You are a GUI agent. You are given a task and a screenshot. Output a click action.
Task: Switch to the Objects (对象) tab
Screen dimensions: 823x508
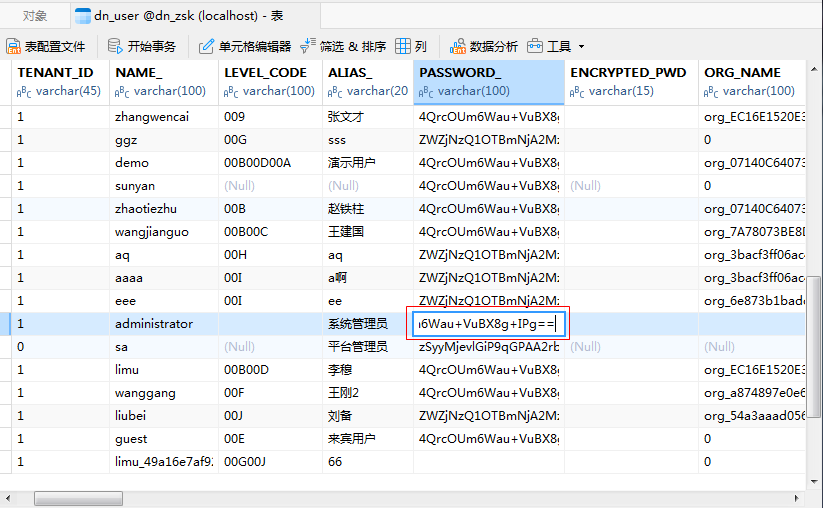[35, 15]
